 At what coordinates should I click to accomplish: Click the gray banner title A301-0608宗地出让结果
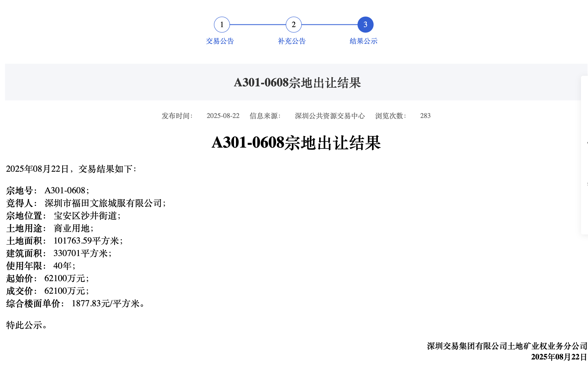[x=298, y=83]
